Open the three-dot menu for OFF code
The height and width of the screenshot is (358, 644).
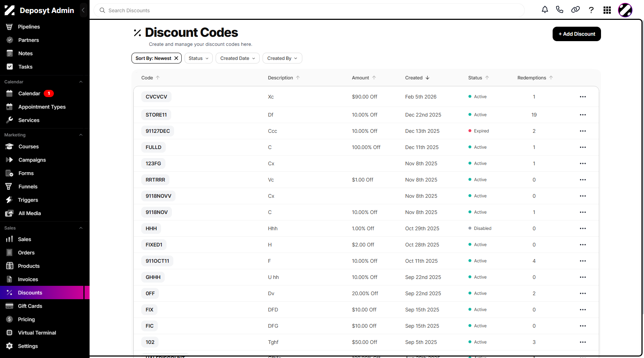point(583,293)
